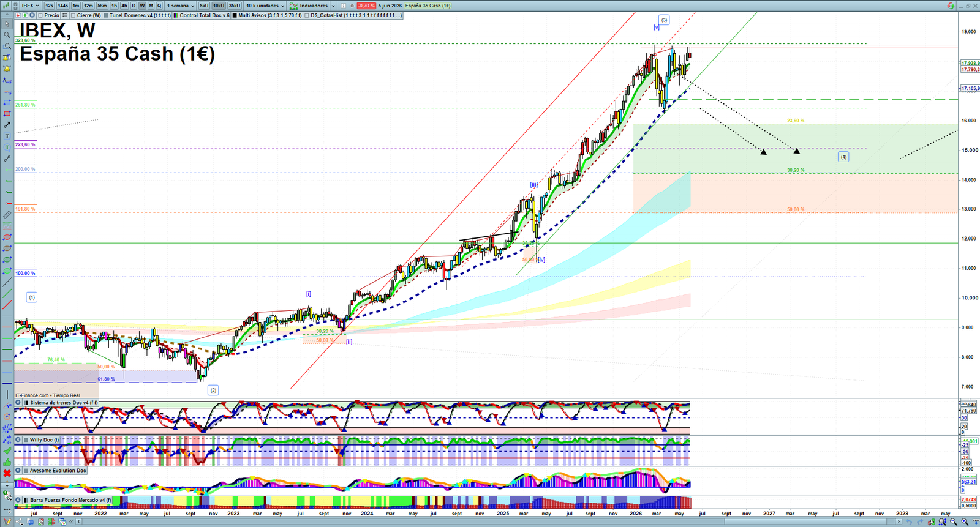Image resolution: width=980 pixels, height=527 pixels.
Task: Click the (4) wave label box
Action: pyautogui.click(x=843, y=157)
